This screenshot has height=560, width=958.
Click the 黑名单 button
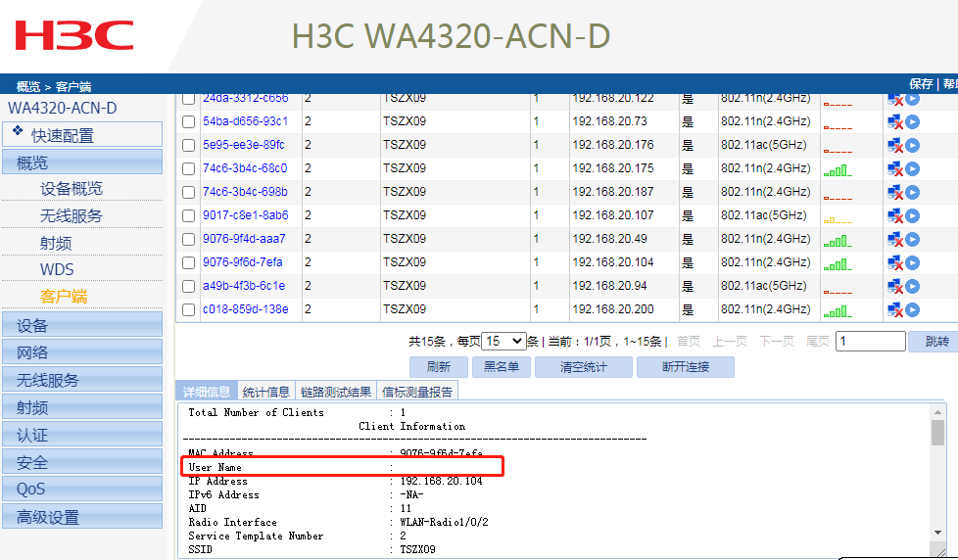pyautogui.click(x=501, y=367)
